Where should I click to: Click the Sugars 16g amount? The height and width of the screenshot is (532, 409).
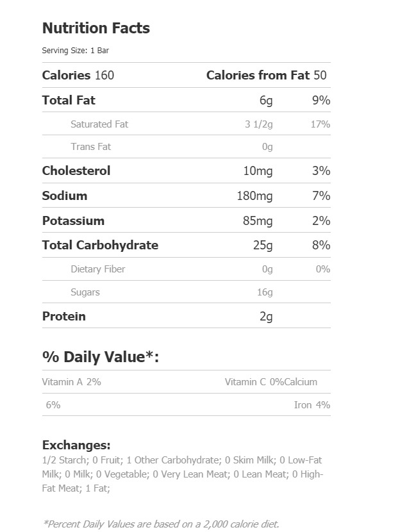point(265,292)
